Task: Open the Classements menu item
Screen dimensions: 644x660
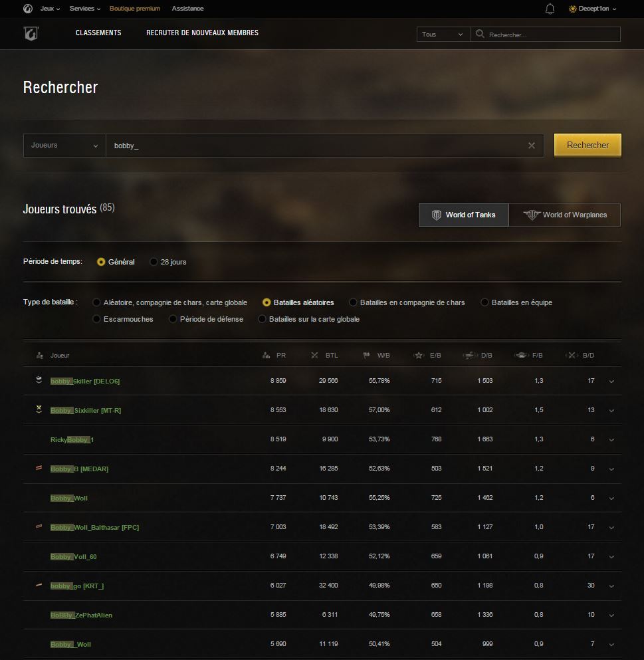Action: tap(98, 33)
